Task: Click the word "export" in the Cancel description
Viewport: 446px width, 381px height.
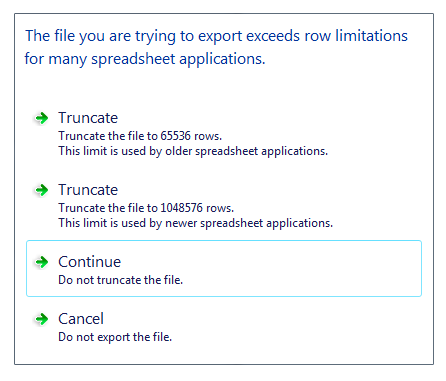Action: [114, 337]
